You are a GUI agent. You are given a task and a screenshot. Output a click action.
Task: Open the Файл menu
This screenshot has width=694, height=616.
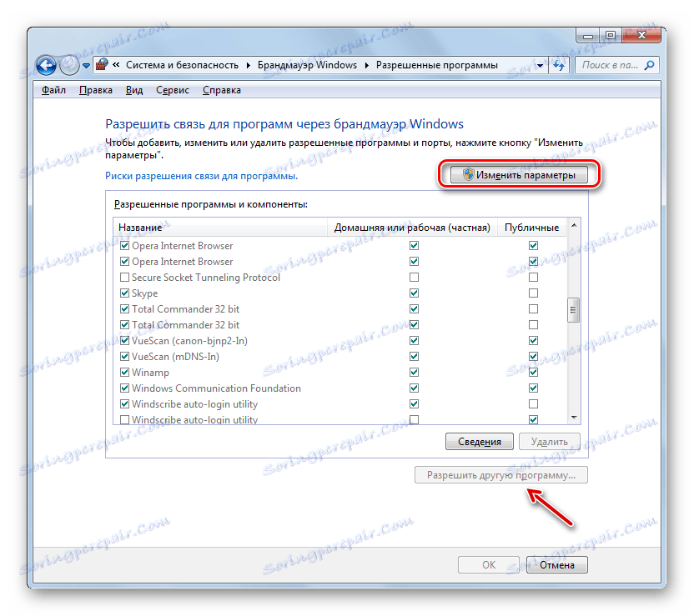click(53, 90)
